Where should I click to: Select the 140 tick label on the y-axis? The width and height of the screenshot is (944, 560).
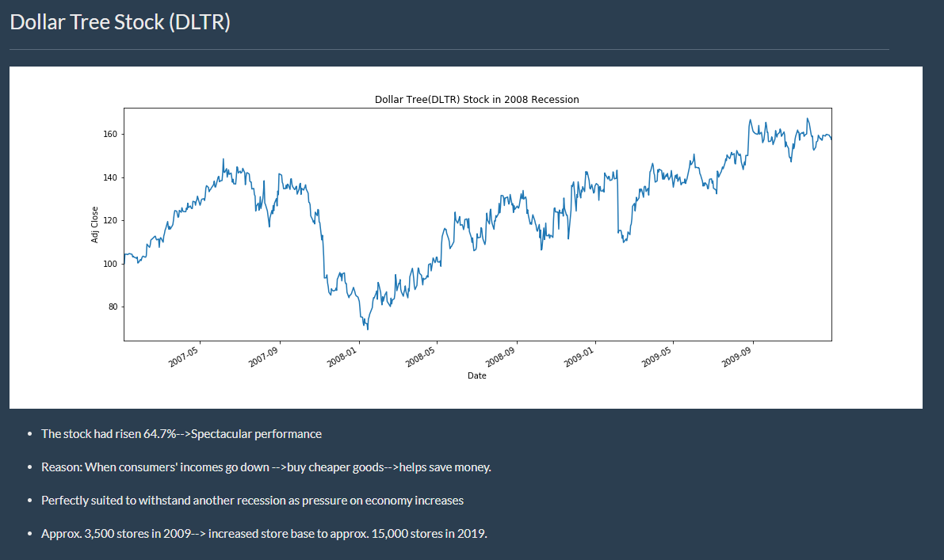pyautogui.click(x=110, y=177)
